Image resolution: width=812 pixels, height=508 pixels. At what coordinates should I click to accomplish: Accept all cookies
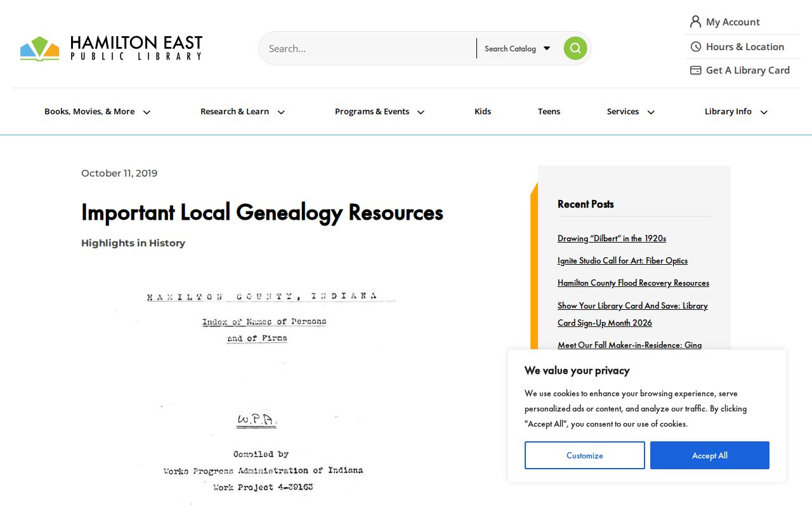[x=710, y=455]
